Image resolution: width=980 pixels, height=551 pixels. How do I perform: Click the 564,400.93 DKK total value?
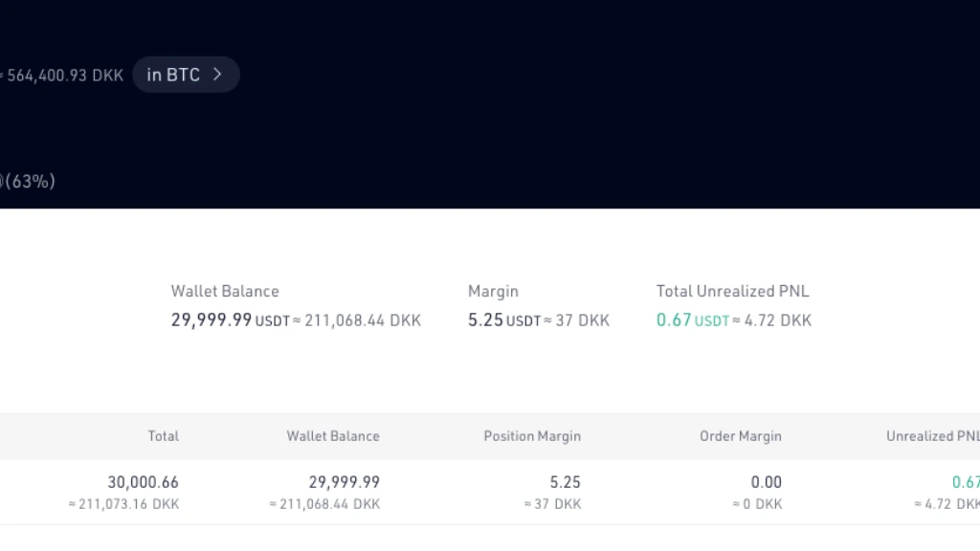(x=62, y=76)
